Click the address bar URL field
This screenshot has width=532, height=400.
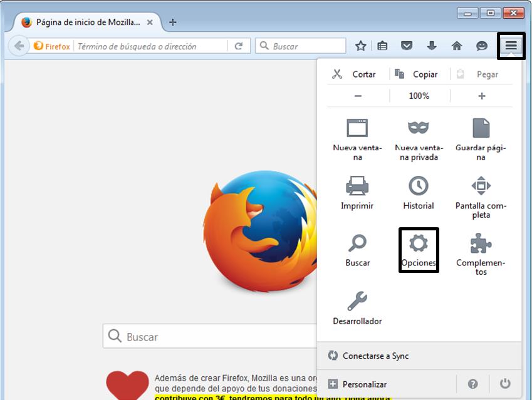point(150,46)
